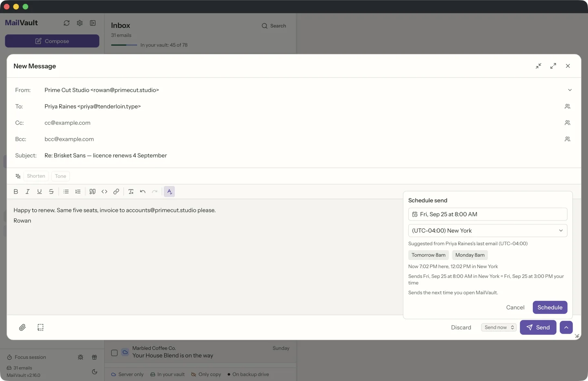Open contact picker for the Cc field
Screen dimensions: 588x381
(x=568, y=123)
